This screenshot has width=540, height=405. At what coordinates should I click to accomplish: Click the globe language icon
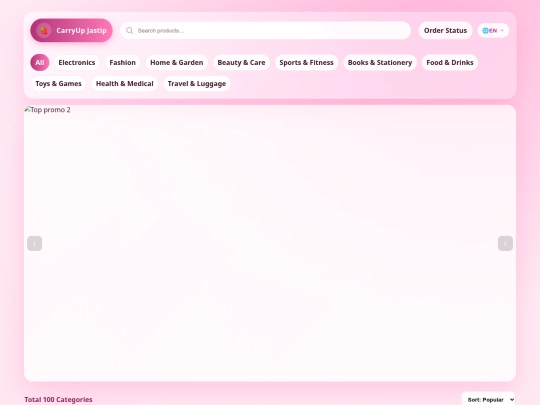point(485,31)
